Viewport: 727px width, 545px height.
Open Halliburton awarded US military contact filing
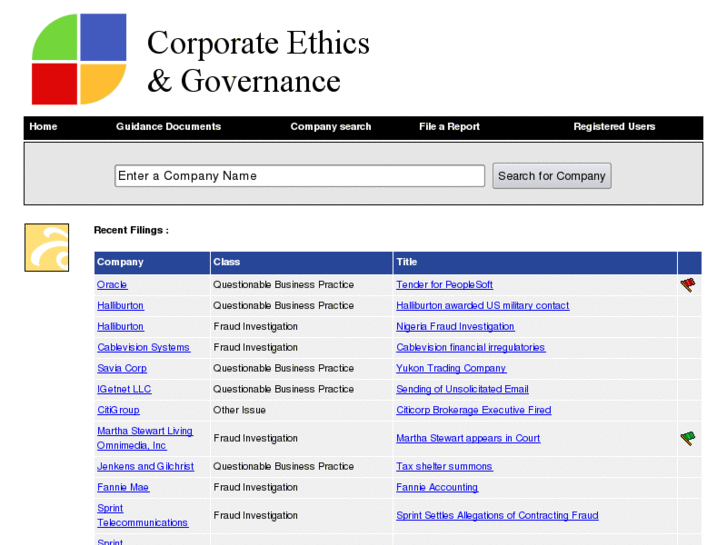click(x=483, y=306)
